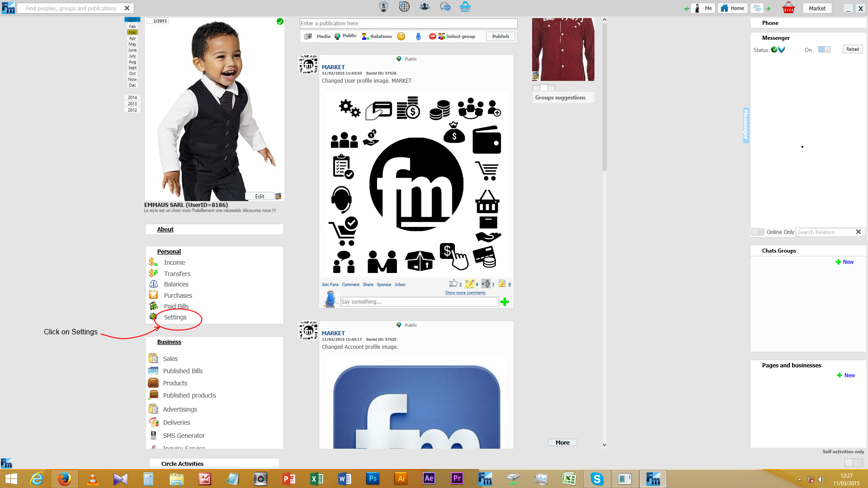Image resolution: width=868 pixels, height=488 pixels.
Task: Open the blue shopping basket icon
Action: coord(465,7)
